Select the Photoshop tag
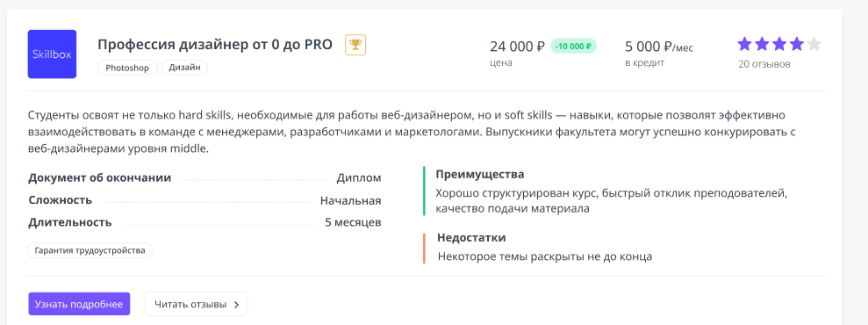 128,68
